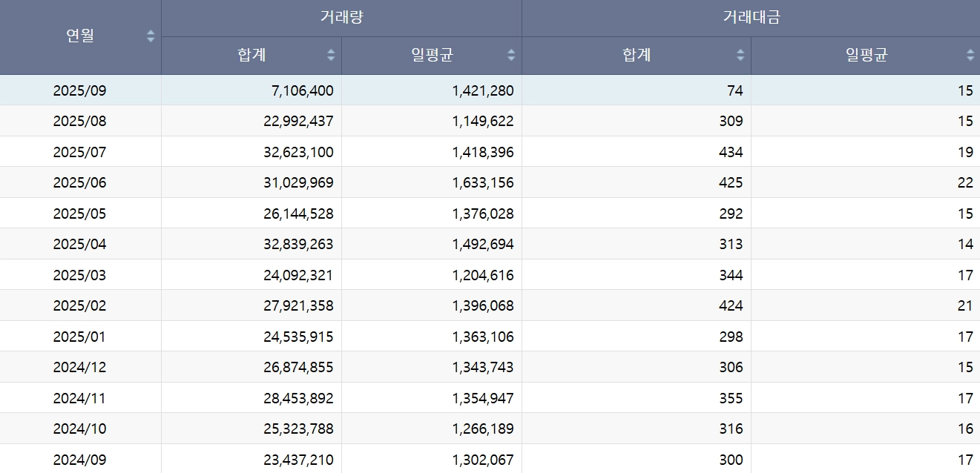Click the 거래량 group header
Screen dimensions: 980x473
click(341, 18)
